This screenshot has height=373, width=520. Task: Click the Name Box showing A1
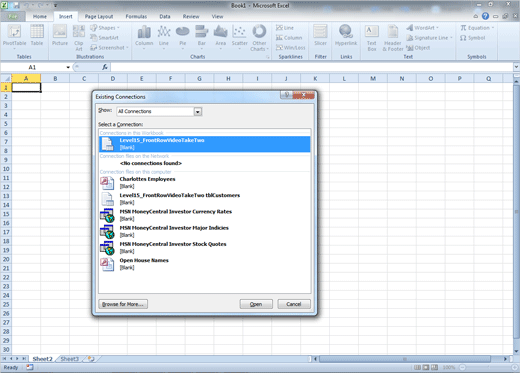pyautogui.click(x=32, y=67)
